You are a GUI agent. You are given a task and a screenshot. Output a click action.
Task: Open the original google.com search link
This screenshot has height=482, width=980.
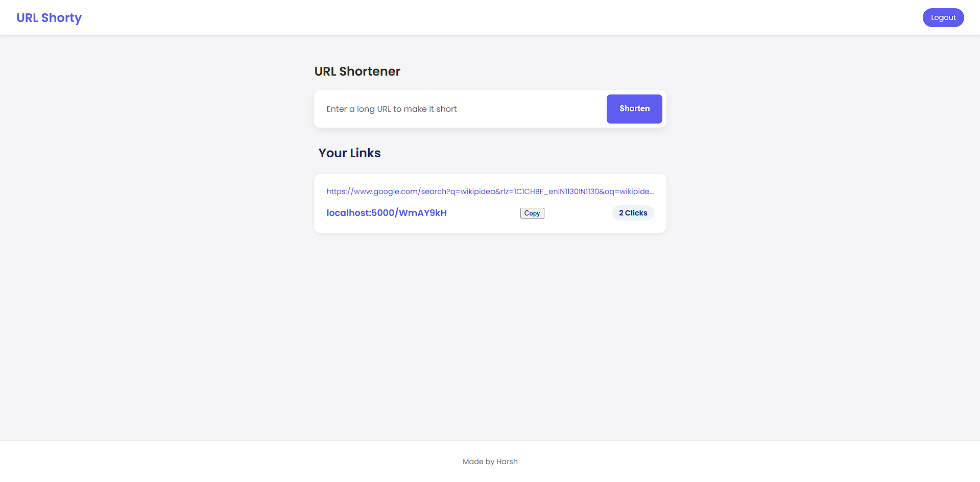[x=489, y=191]
